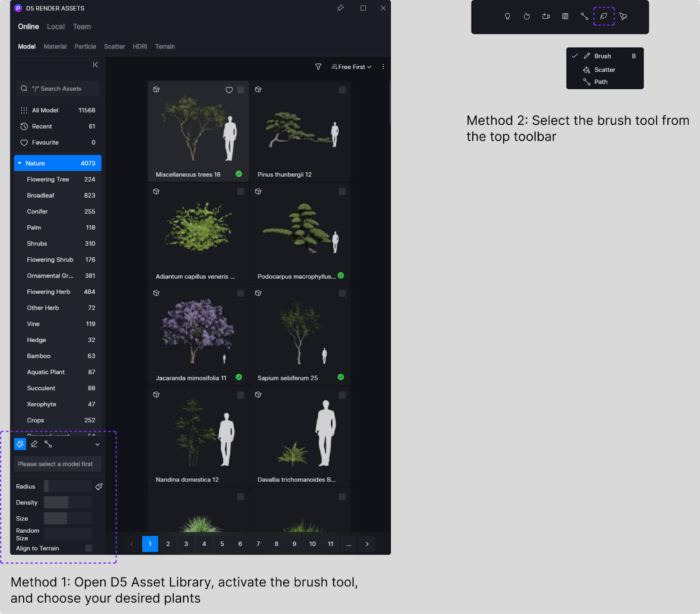
Task: Click the Search Assets field
Action: pyautogui.click(x=58, y=88)
